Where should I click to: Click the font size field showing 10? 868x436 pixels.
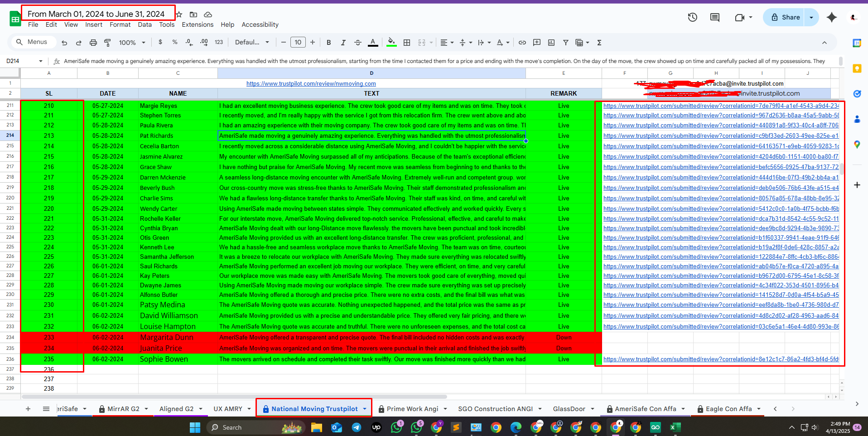pyautogui.click(x=298, y=42)
